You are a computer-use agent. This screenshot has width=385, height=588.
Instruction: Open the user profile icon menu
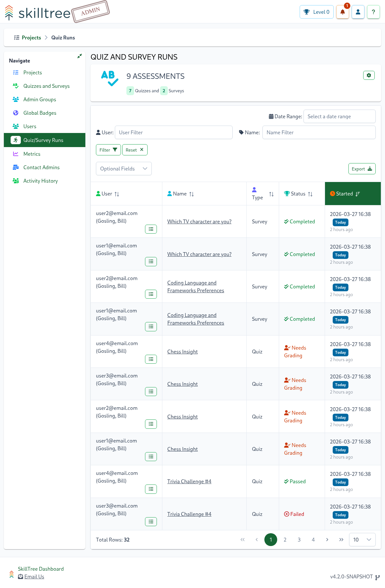[358, 12]
